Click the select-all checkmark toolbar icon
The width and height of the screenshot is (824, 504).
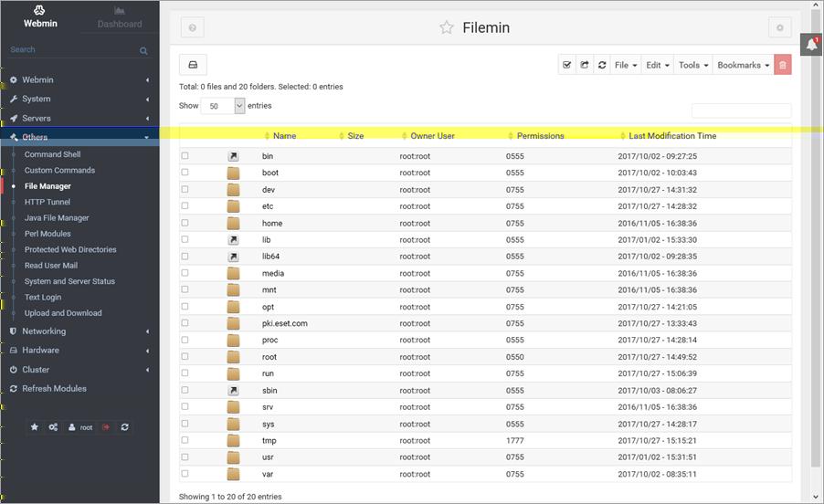[x=566, y=65]
